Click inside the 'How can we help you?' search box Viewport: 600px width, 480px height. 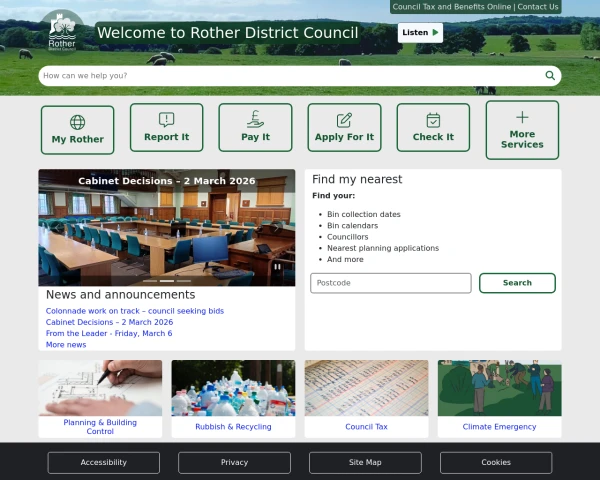[x=290, y=76]
